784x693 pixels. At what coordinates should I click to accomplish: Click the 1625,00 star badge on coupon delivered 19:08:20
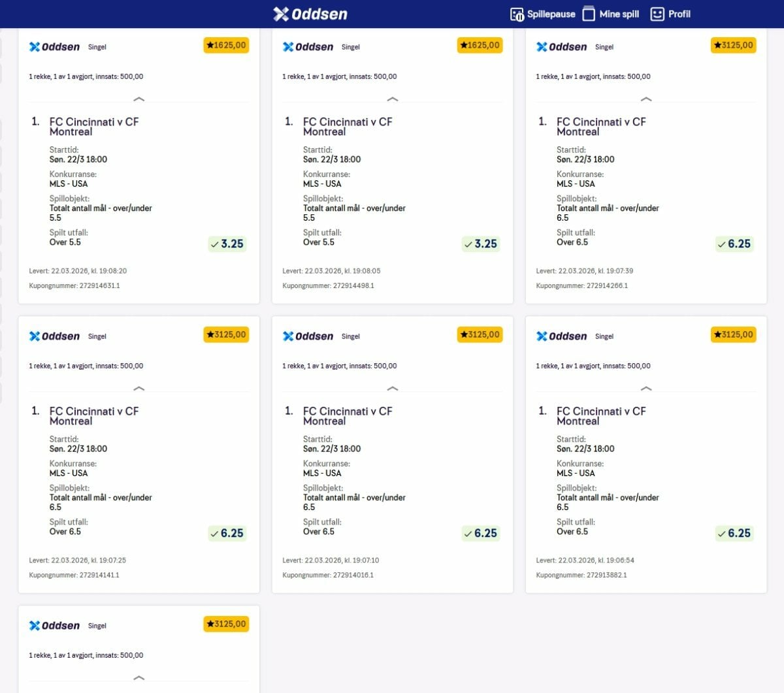point(226,45)
